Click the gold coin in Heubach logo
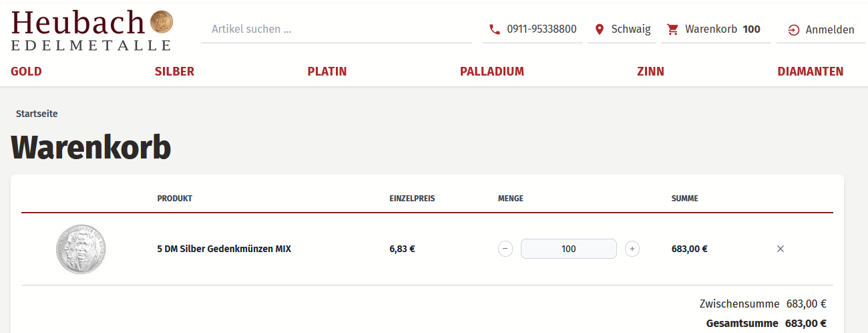868x333 pixels. 162,22
